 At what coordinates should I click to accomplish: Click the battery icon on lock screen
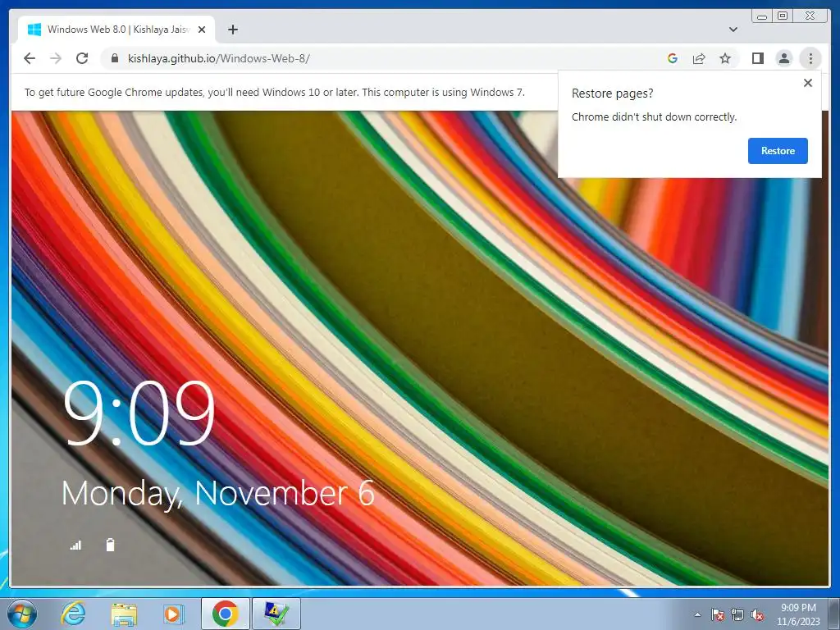110,545
